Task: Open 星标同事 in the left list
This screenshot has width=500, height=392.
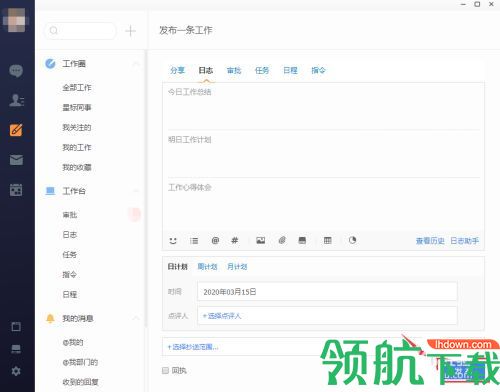Action: click(x=77, y=107)
